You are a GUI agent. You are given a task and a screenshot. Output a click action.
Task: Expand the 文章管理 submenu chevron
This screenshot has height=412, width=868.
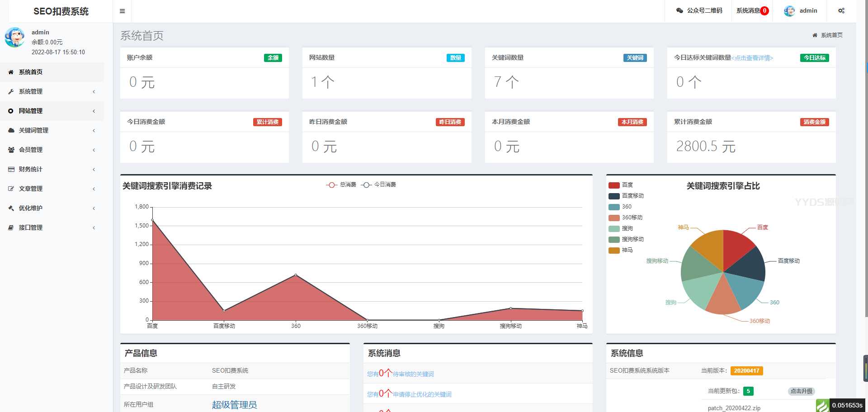pos(94,189)
